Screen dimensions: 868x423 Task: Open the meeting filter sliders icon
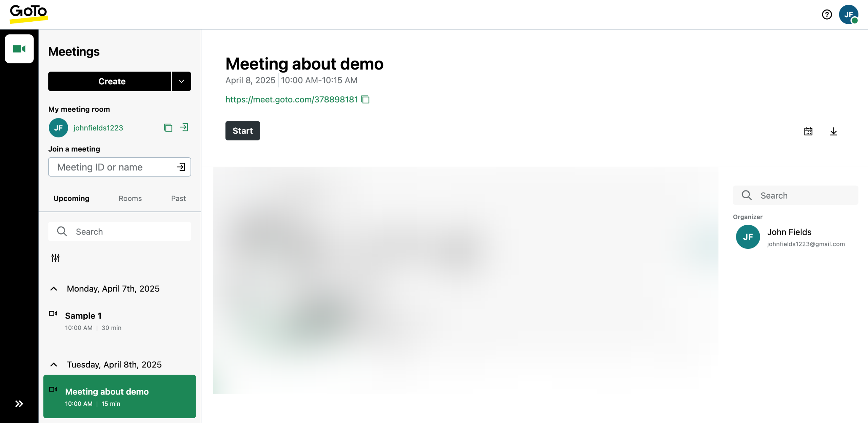click(55, 258)
